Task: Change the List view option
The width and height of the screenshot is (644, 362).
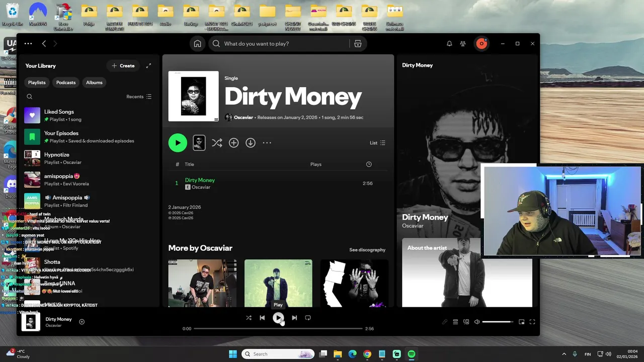Action: click(x=377, y=143)
